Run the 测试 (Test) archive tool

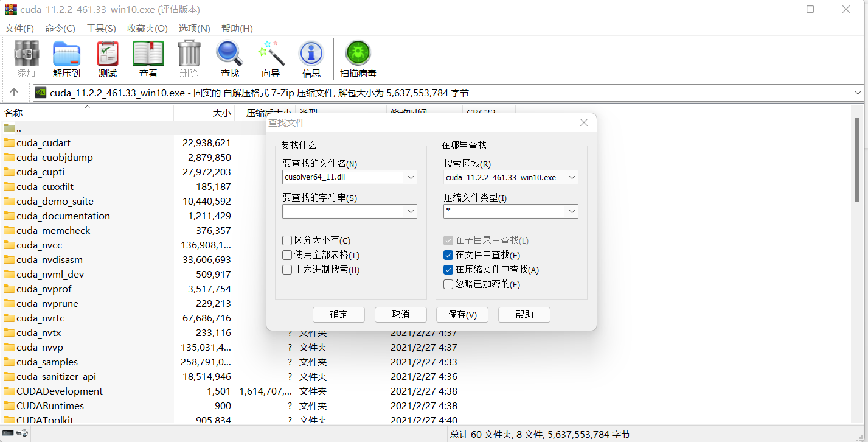[x=108, y=54]
